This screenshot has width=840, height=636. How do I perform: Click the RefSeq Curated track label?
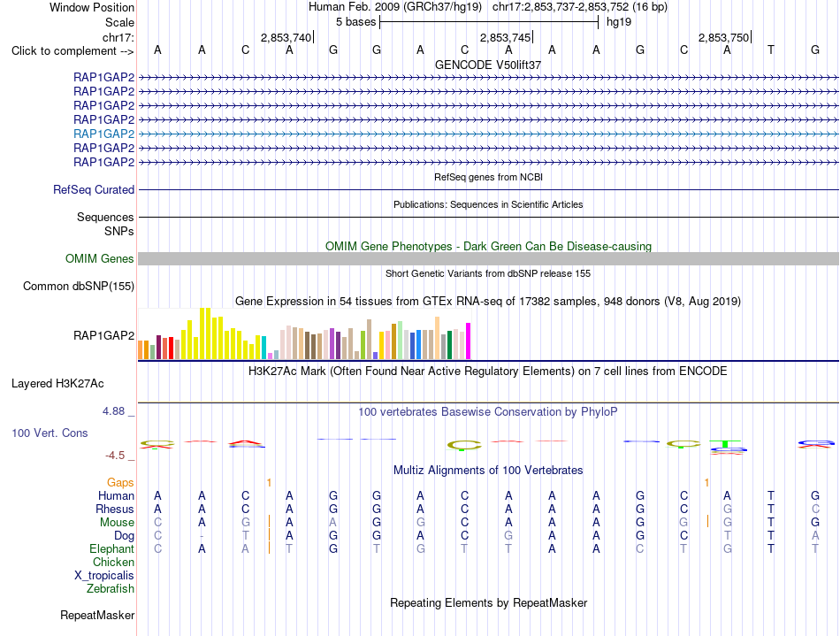point(94,189)
